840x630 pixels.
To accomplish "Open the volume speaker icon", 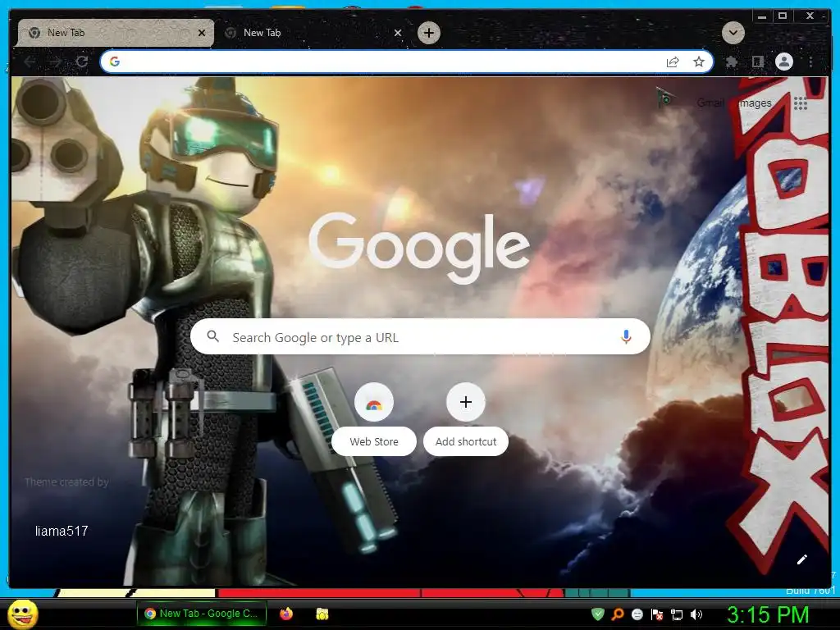I will [696, 614].
